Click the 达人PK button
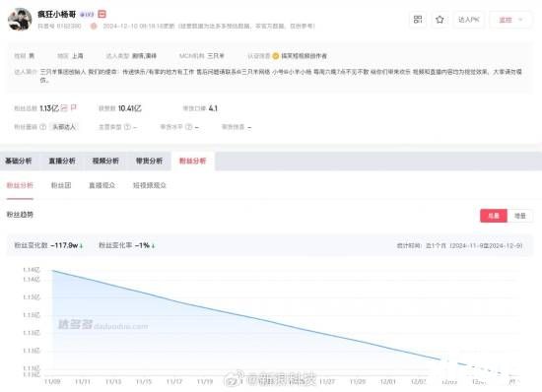The width and height of the screenshot is (542, 392). (469, 20)
